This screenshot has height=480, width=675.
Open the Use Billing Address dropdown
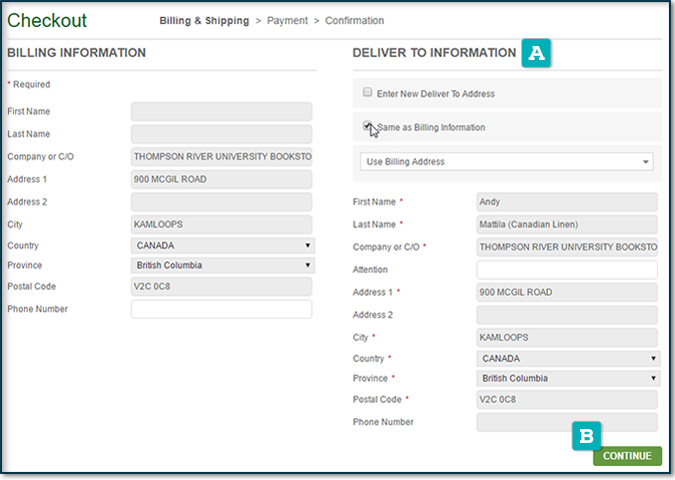pyautogui.click(x=506, y=162)
